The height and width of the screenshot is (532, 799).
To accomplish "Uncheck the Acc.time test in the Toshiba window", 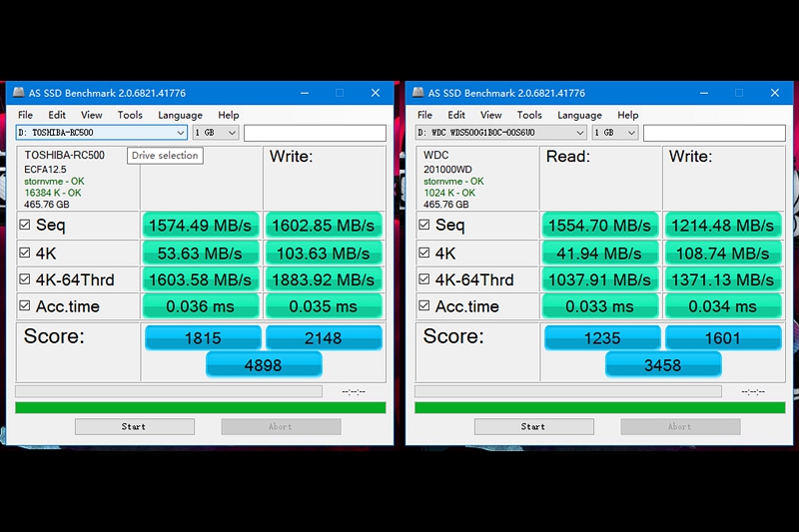I will coord(24,305).
